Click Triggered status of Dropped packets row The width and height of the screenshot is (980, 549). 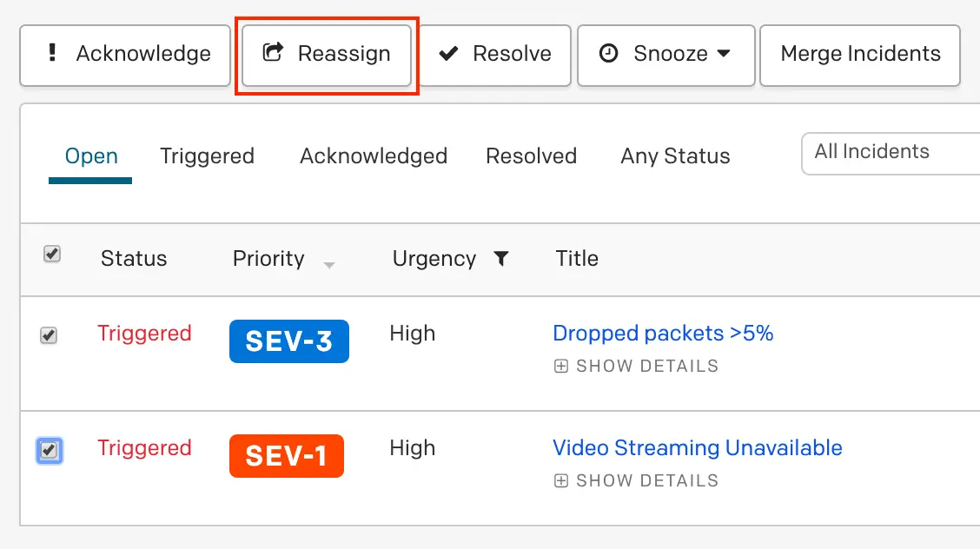144,334
